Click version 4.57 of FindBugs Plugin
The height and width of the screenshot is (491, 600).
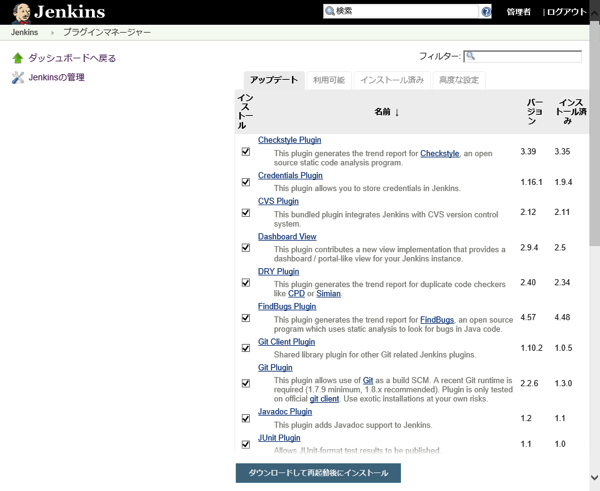point(528,317)
